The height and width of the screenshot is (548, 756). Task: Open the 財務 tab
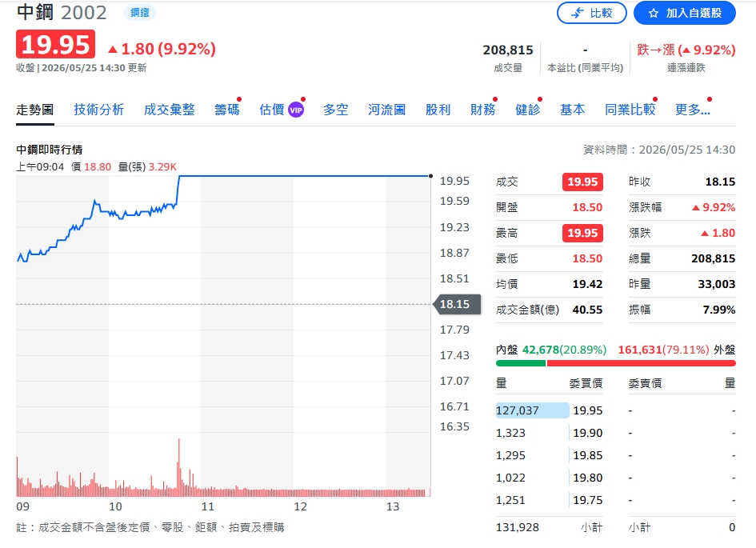[x=482, y=110]
